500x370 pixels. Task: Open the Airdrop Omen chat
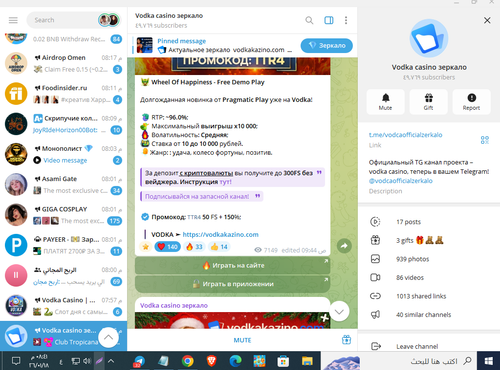pos(63,63)
